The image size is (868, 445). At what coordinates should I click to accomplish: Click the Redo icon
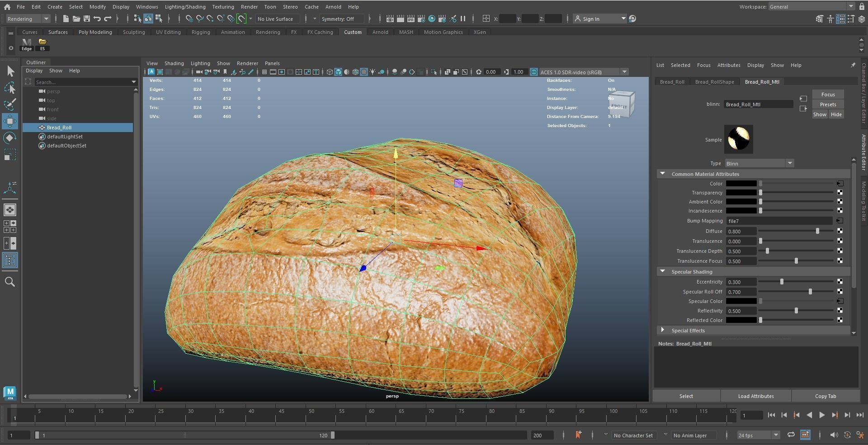(x=108, y=19)
